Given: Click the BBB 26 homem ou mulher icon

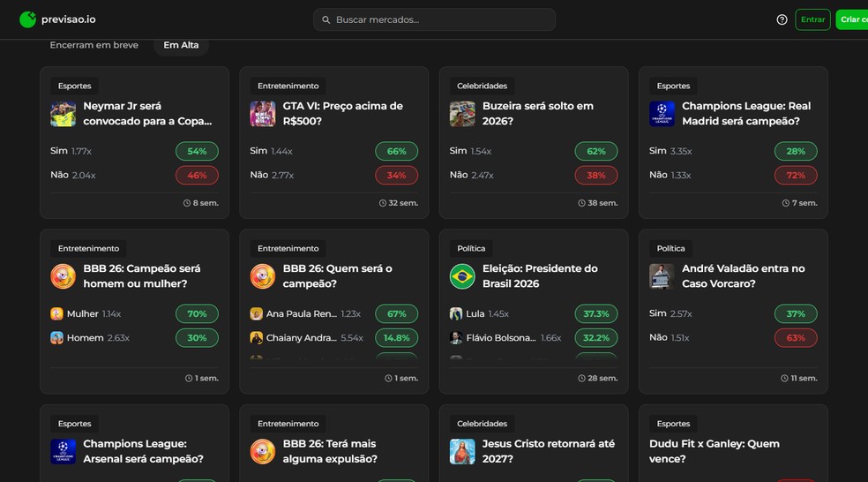Looking at the screenshot, I should tap(64, 276).
